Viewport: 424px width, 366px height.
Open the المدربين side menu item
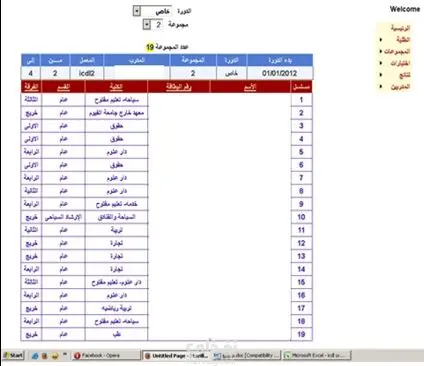point(400,87)
